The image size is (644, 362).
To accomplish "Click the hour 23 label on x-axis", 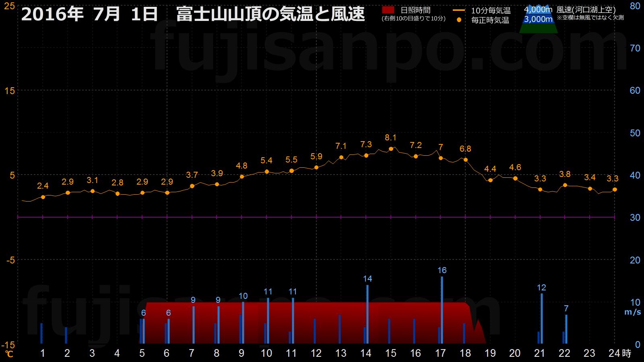I will (589, 353).
